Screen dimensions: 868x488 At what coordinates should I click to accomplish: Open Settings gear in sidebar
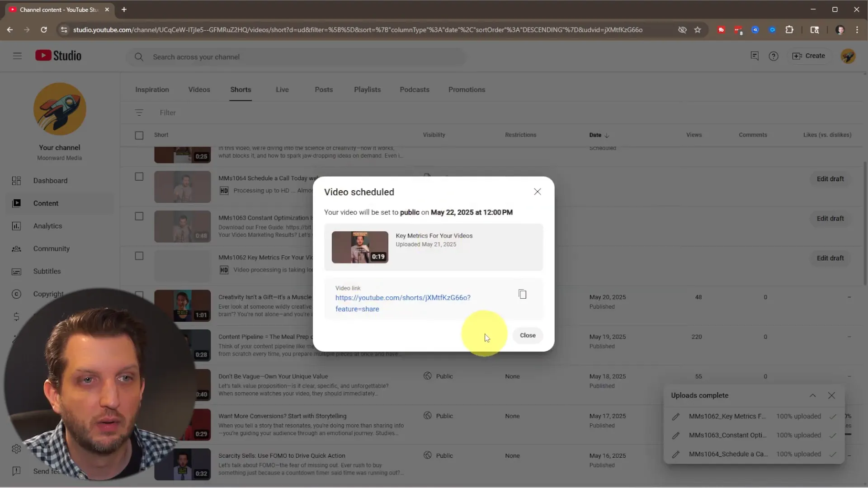(x=16, y=449)
